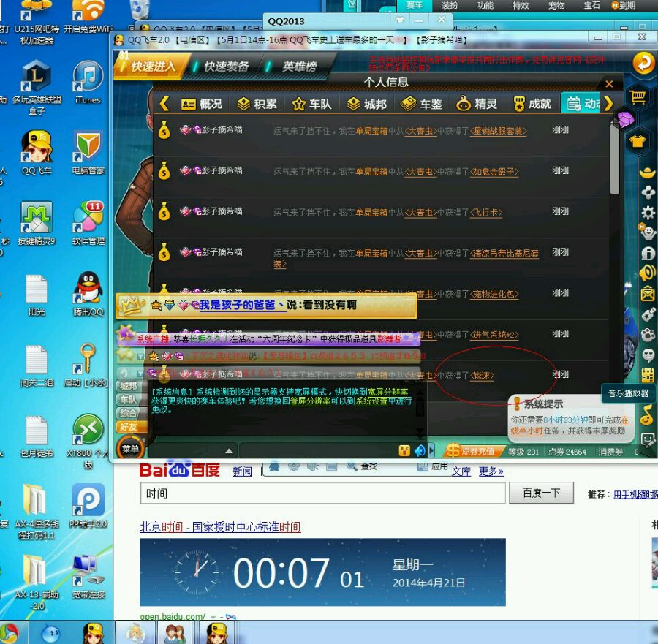Open the QQ飞车 desktop shortcut
Viewport: 658px width, 644px height.
(x=37, y=152)
